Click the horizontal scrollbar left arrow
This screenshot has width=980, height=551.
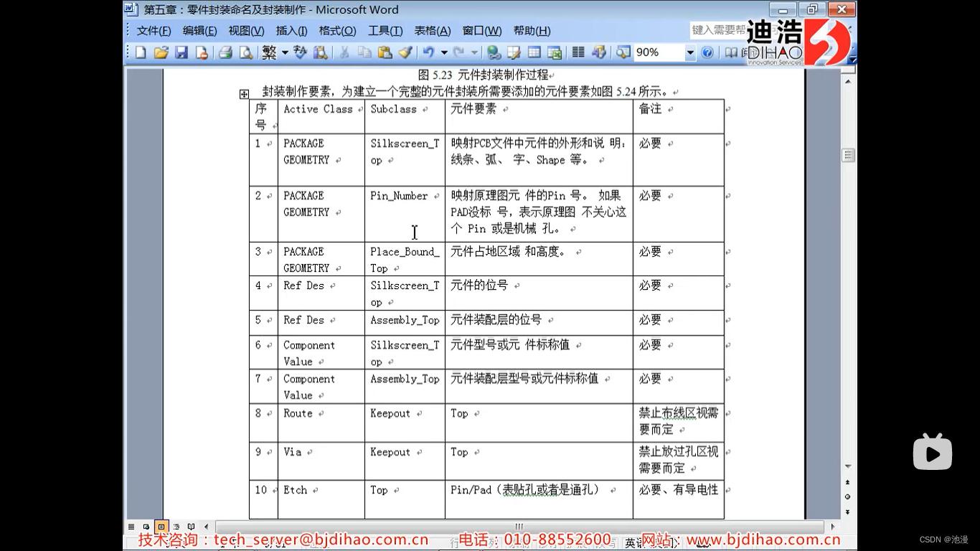coord(207,527)
